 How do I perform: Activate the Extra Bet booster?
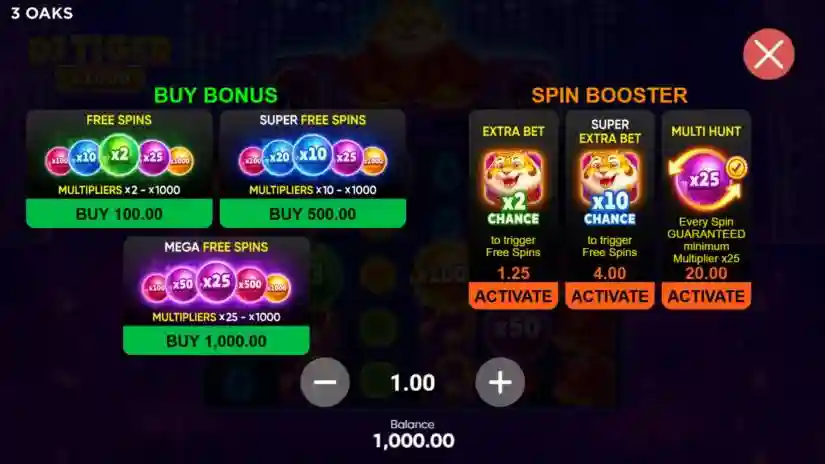(x=513, y=296)
